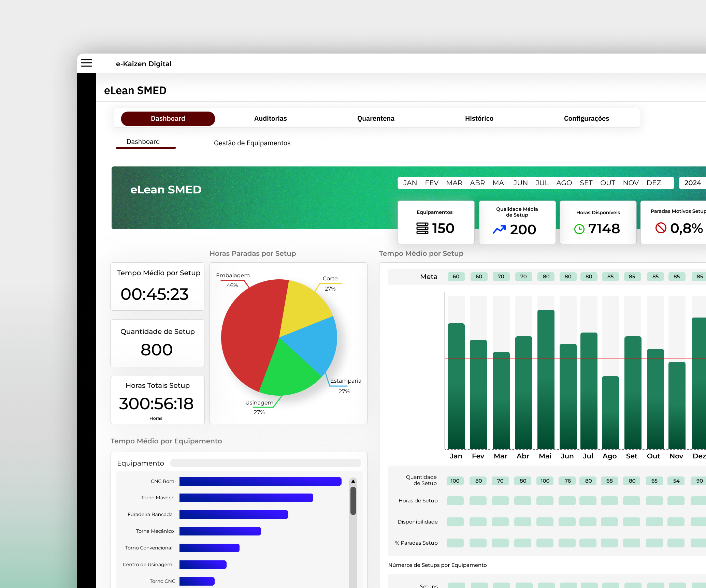Viewport: 706px width, 588px height.
Task: Click the blue trending arrow icon
Action: pos(499,229)
